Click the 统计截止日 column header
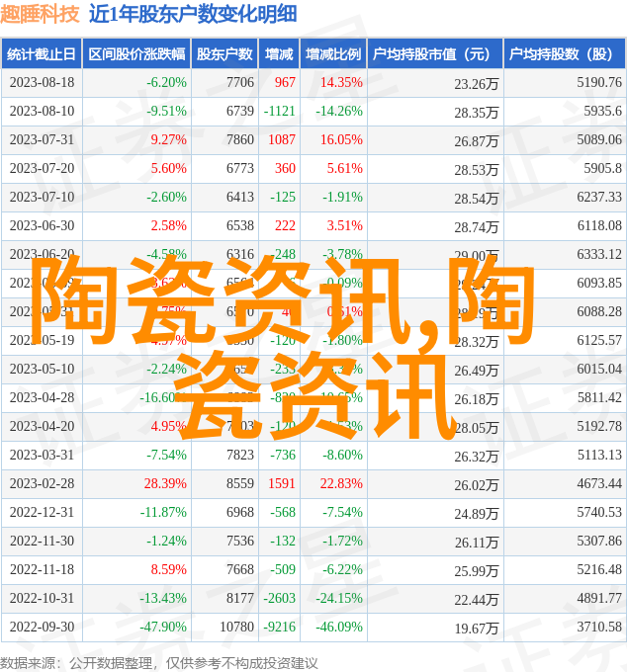This screenshot has width=627, height=672. coord(42,54)
